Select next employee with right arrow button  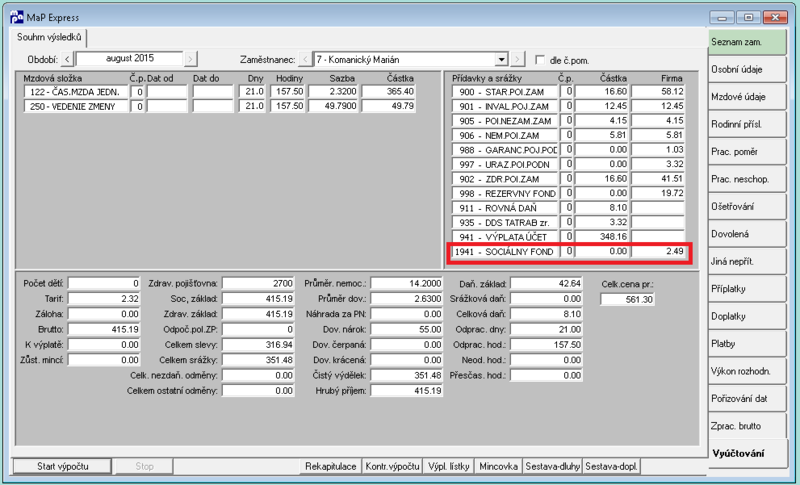[517, 60]
